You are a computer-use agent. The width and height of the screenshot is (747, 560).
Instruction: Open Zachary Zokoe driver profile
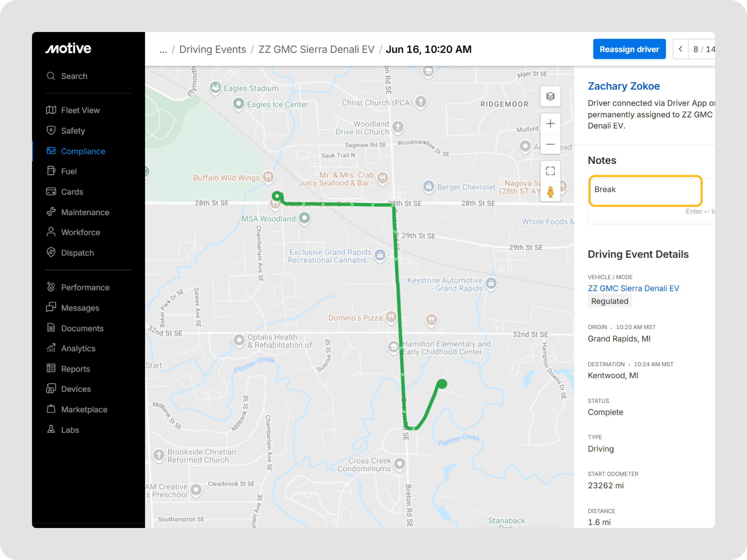tap(623, 86)
